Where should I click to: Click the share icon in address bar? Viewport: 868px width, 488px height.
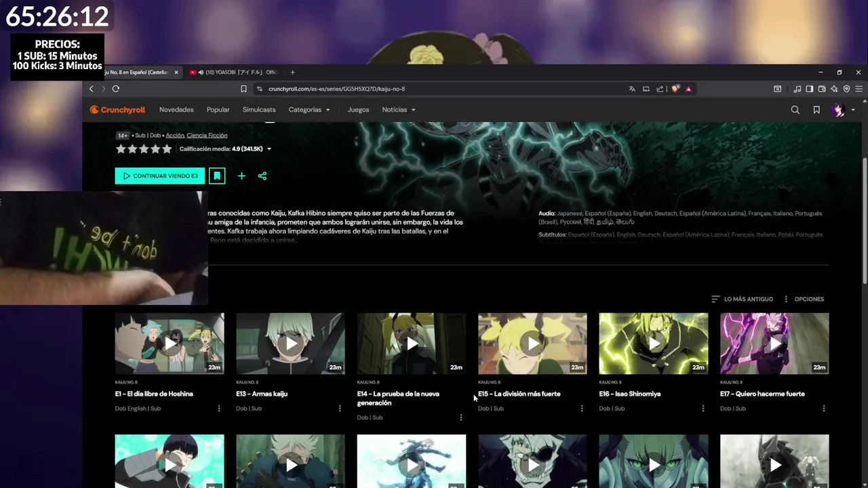pyautogui.click(x=660, y=89)
